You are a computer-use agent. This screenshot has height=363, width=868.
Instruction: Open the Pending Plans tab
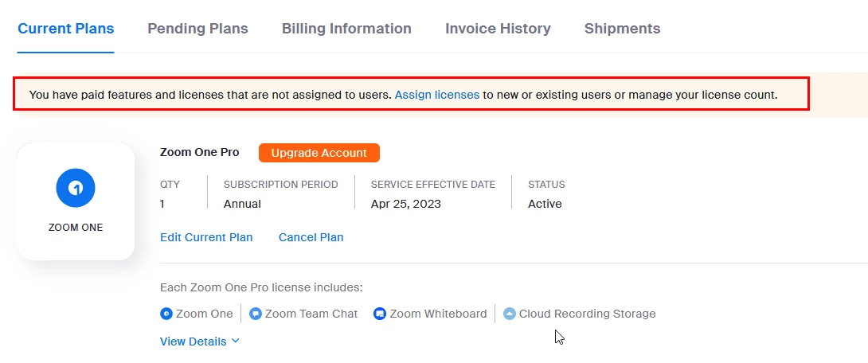[x=197, y=29]
